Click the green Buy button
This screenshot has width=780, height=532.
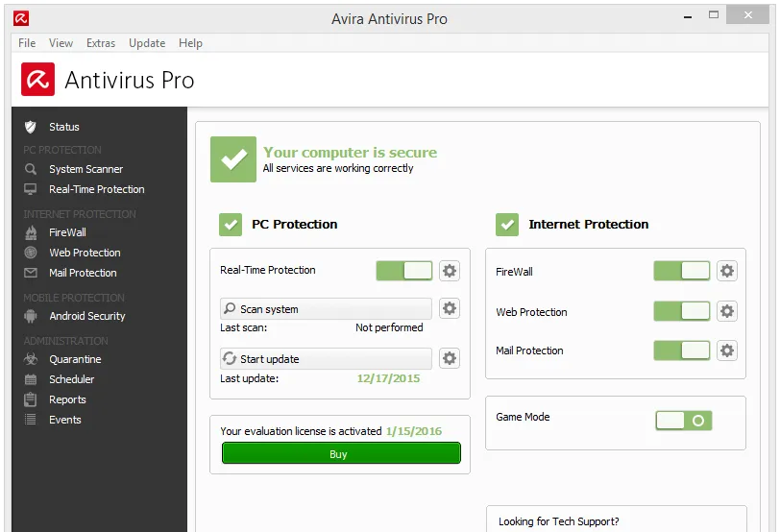[341, 453]
